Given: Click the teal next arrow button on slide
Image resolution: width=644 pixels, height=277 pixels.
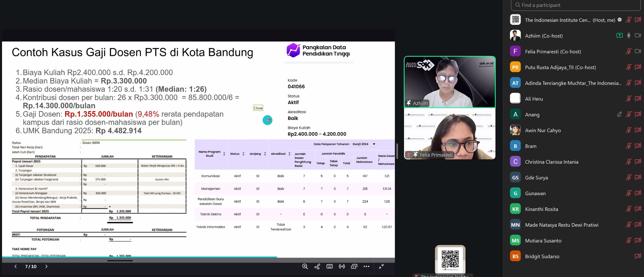Looking at the screenshot, I should 267,120.
